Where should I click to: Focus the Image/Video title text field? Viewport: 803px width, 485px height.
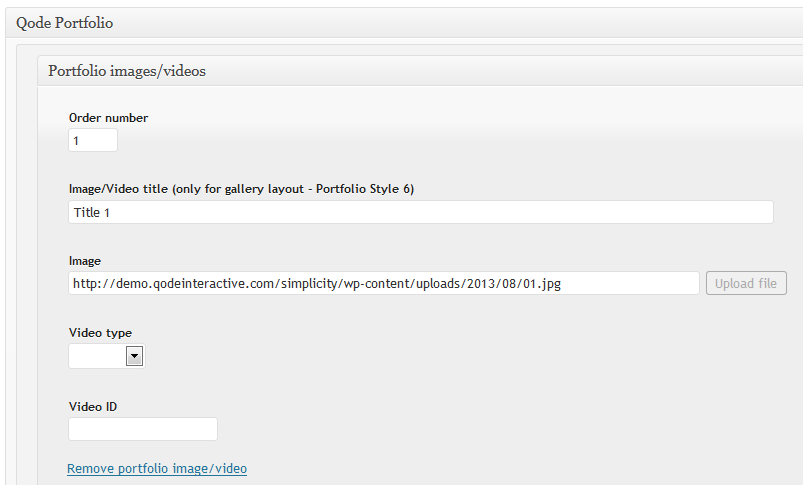coord(420,212)
